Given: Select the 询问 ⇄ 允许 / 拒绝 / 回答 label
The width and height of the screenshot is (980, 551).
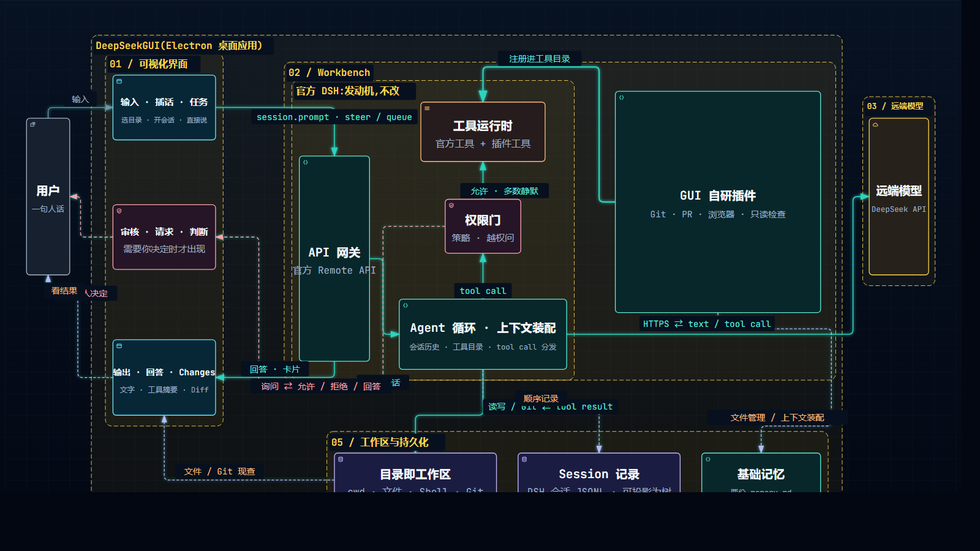Looking at the screenshot, I should tap(321, 386).
